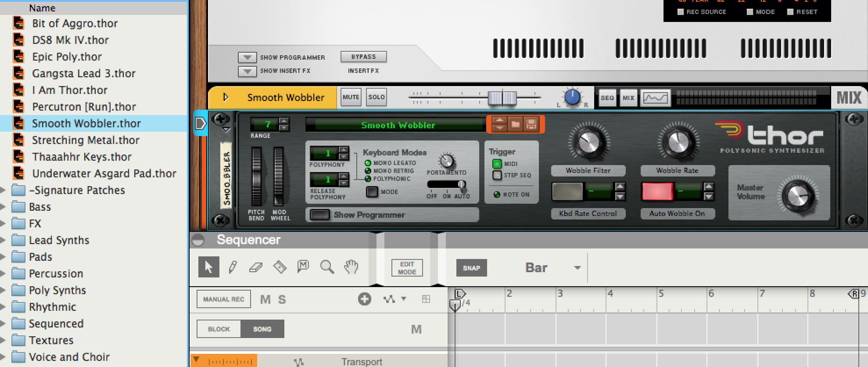Viewport: 868px width, 367px height.
Task: Select the Razor tool in Sequencer
Action: pos(280,267)
